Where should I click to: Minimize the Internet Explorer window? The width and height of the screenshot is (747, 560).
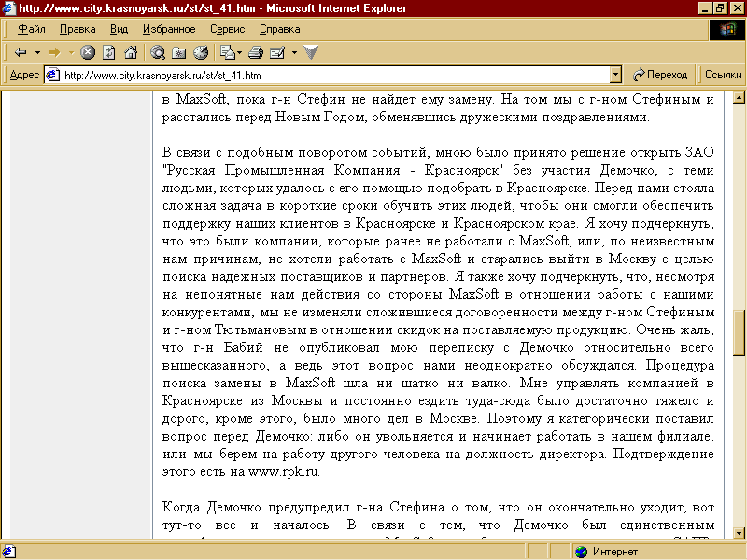(706, 8)
